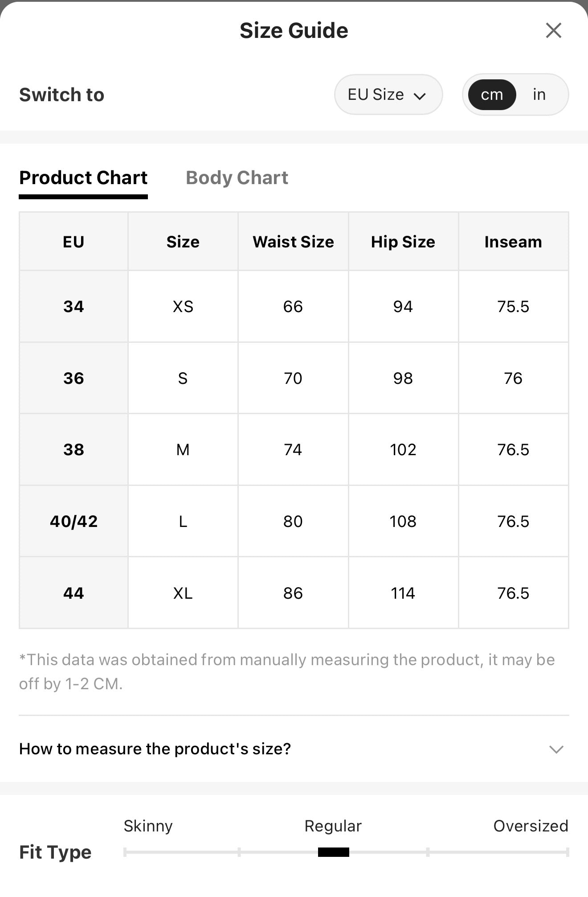588x897 pixels.
Task: Click the M size cell
Action: 183,449
